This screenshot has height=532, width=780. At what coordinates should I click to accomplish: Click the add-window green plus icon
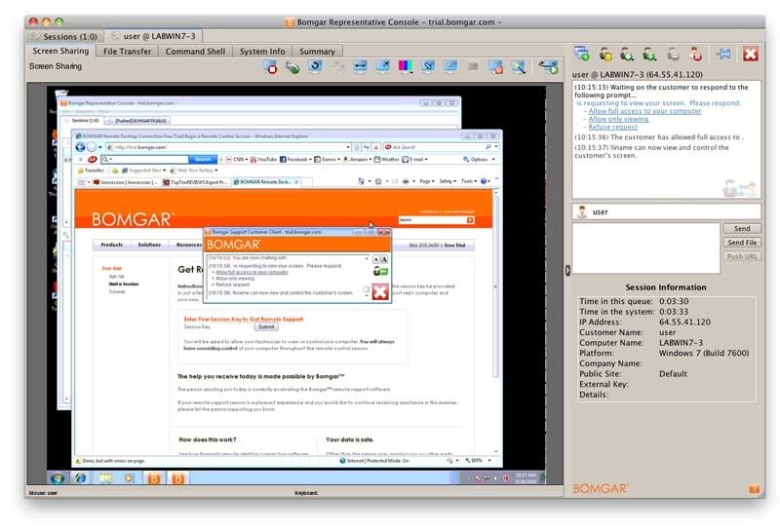582,54
